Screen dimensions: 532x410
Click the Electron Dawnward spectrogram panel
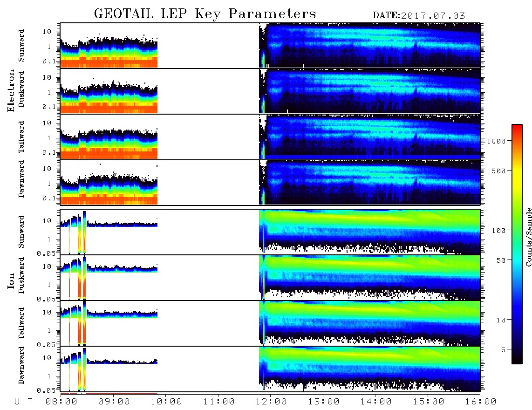point(270,182)
